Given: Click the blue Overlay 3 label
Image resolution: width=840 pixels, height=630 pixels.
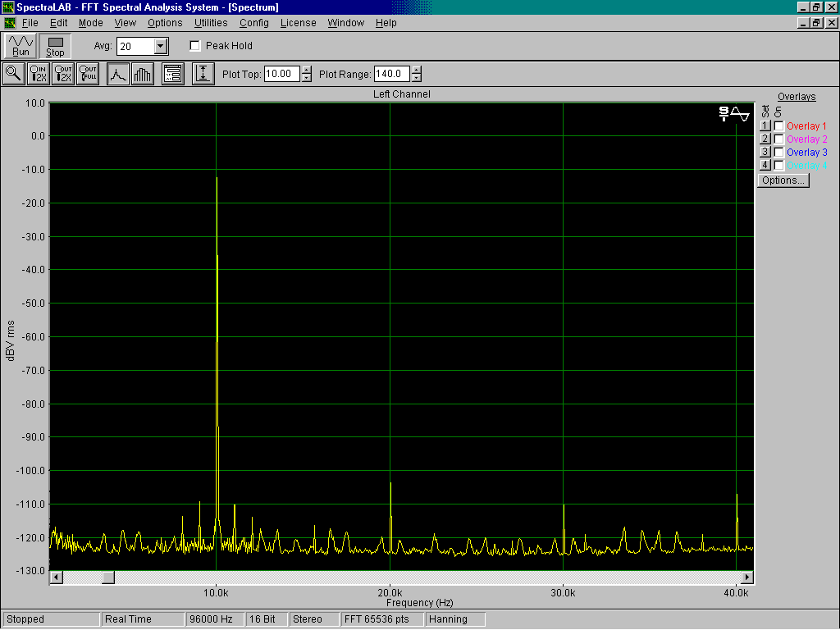Looking at the screenshot, I should pos(807,153).
